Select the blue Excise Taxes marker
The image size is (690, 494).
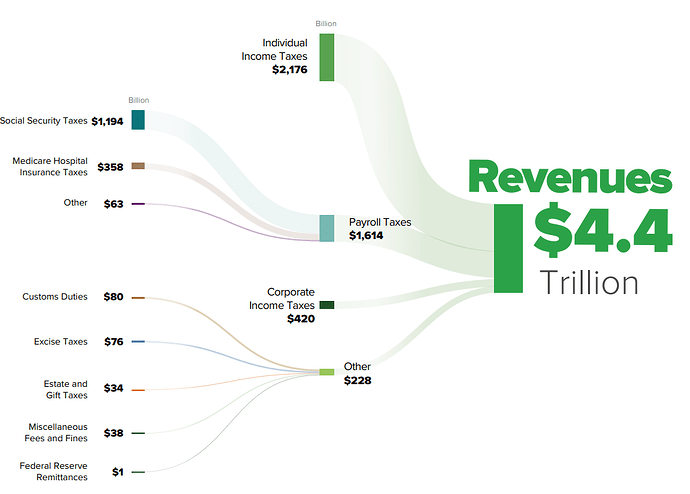click(x=138, y=341)
